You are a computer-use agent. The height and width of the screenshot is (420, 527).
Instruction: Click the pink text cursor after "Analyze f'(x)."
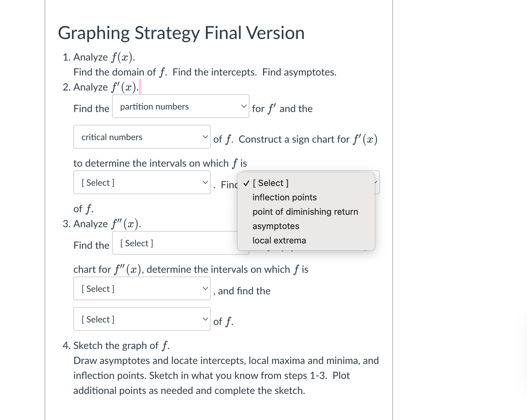point(140,87)
